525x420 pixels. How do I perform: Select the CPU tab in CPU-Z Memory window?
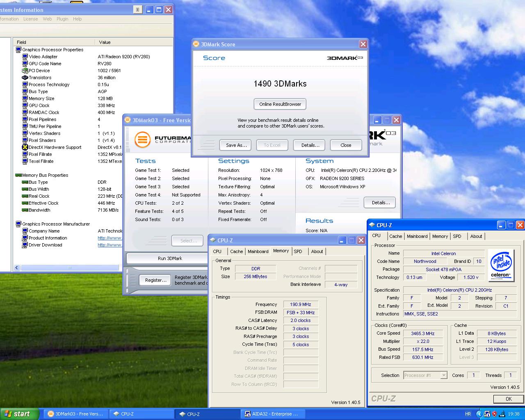click(217, 251)
